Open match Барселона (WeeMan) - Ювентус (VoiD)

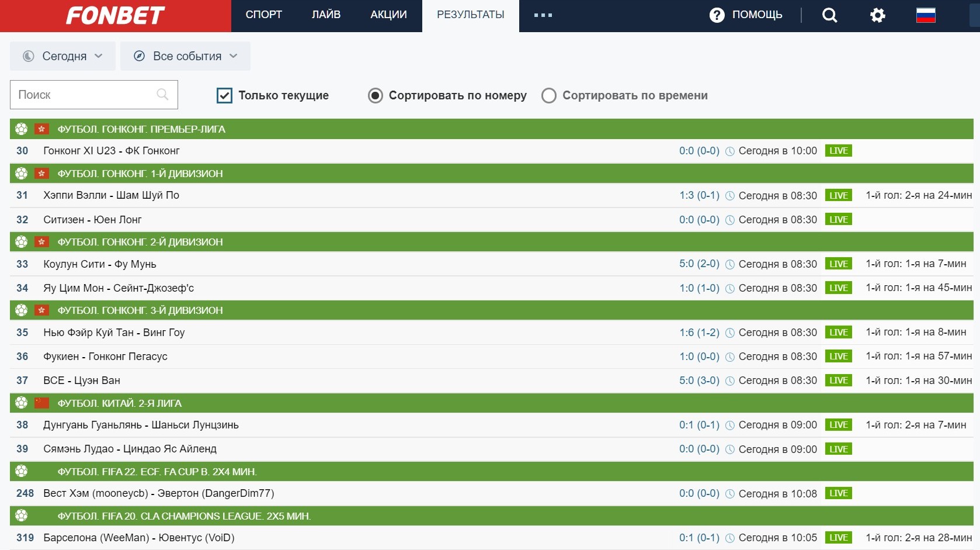pos(139,538)
